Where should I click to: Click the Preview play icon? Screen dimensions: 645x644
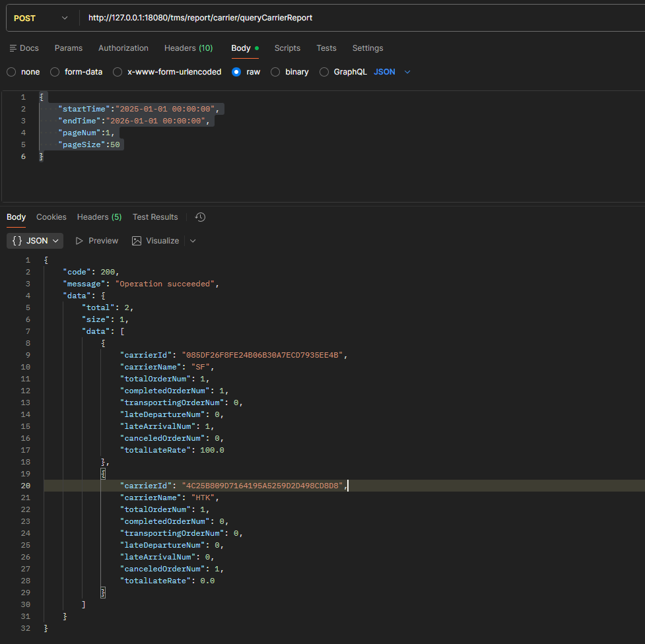point(80,241)
